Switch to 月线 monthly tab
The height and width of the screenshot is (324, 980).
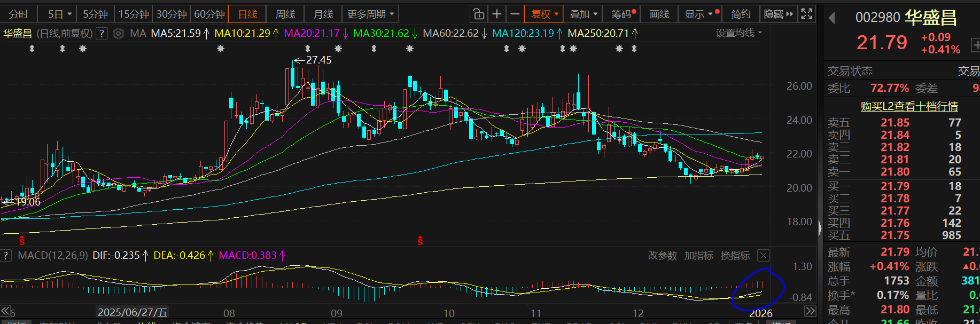tap(323, 14)
